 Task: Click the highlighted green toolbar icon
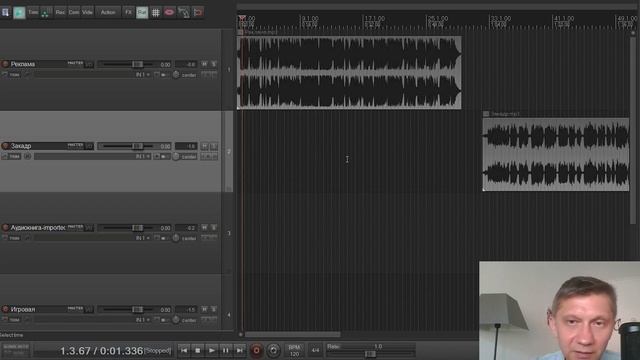click(x=19, y=12)
